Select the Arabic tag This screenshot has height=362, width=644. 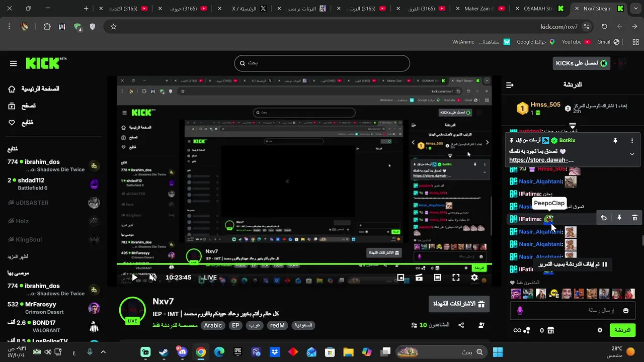[213, 325]
